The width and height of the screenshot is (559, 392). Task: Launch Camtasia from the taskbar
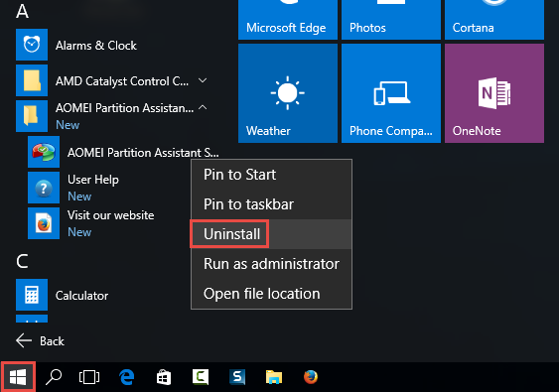point(201,377)
